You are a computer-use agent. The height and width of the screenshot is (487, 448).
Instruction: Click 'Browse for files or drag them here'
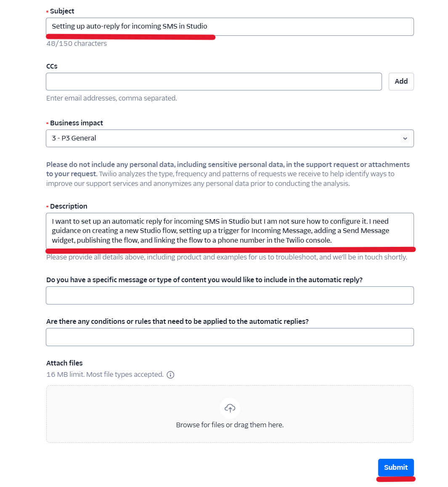pos(230,425)
